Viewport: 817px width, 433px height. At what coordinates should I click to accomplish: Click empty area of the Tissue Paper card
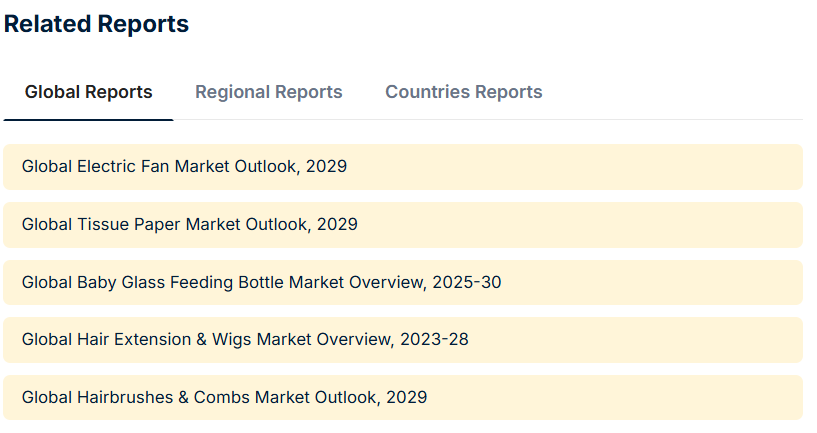pos(578,225)
